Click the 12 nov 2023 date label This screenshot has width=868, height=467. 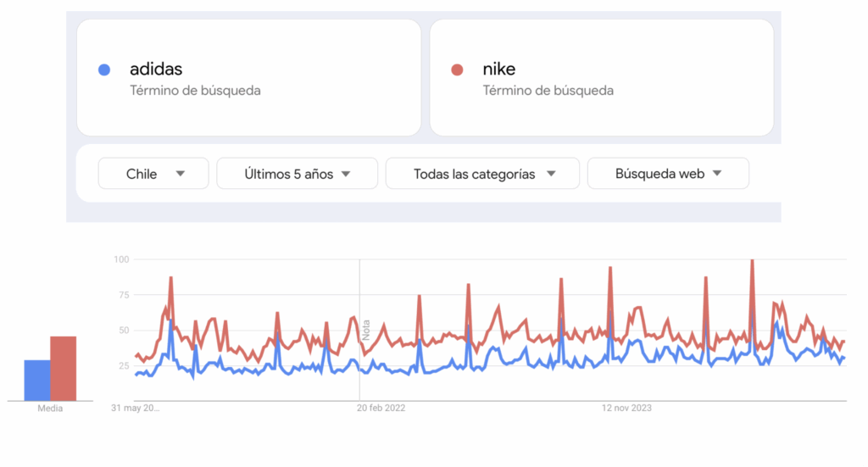(626, 408)
